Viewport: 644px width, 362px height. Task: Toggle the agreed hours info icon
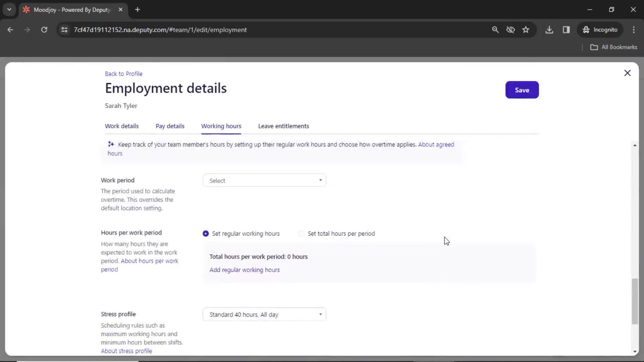[x=111, y=144]
